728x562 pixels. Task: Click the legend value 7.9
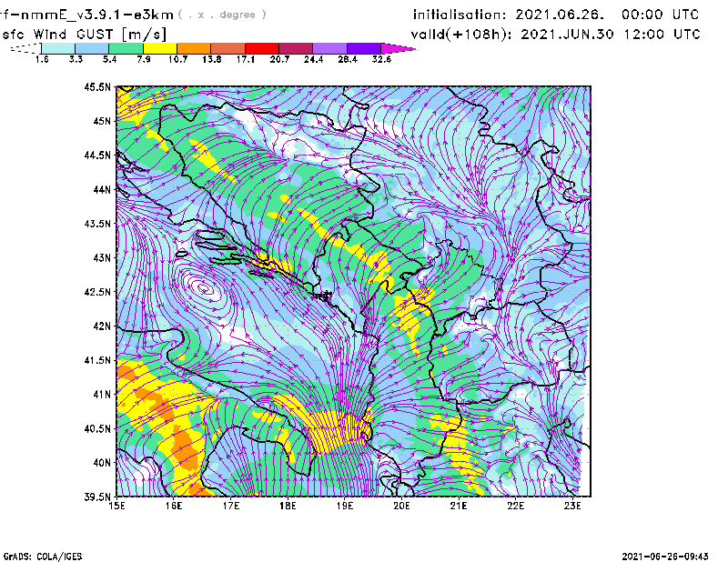[x=144, y=59]
